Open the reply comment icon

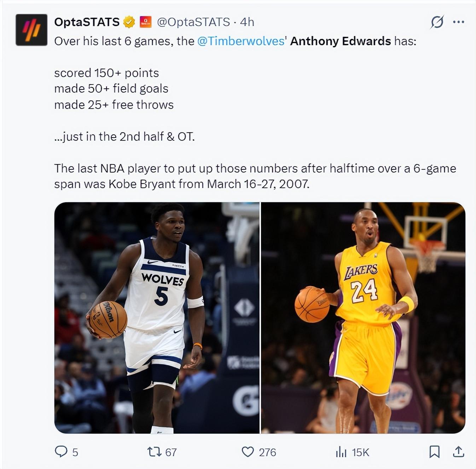[x=61, y=452]
